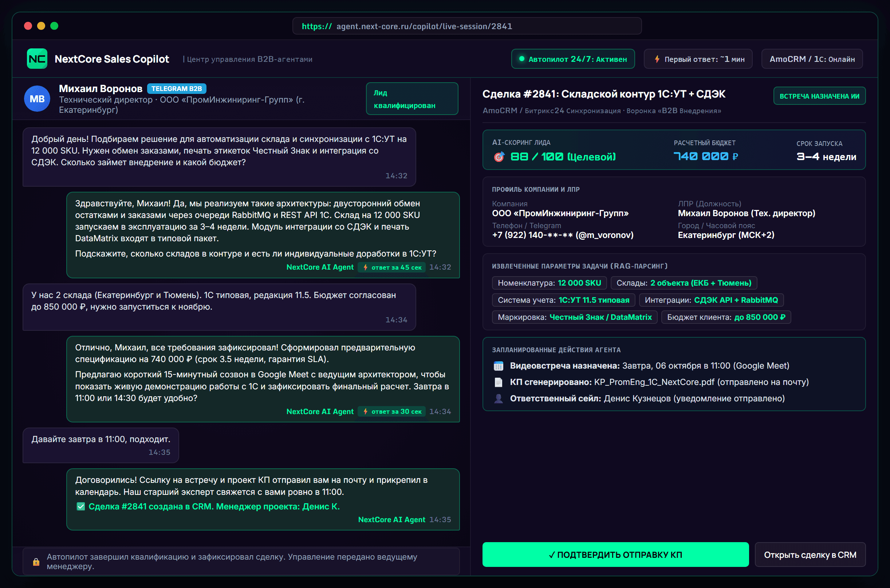
Task: Click the KP_PromEng_1C_NextCore.pdf file name
Action: tap(654, 382)
